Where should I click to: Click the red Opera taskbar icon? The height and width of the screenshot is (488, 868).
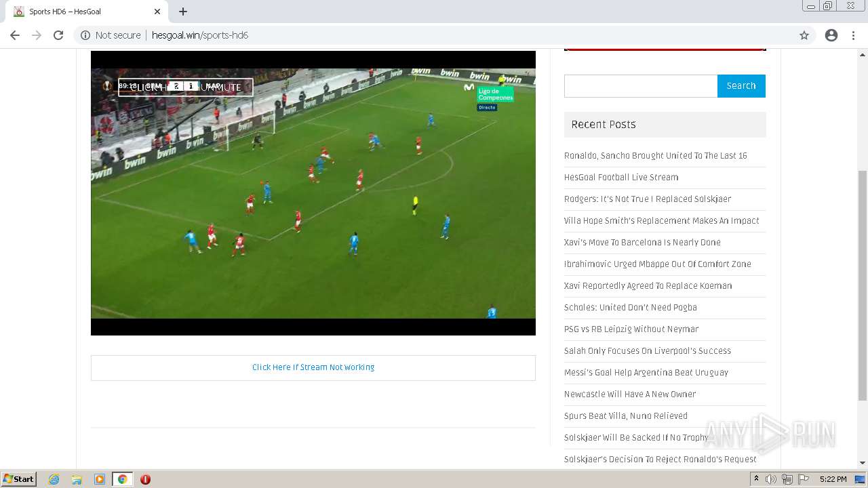pyautogui.click(x=145, y=479)
